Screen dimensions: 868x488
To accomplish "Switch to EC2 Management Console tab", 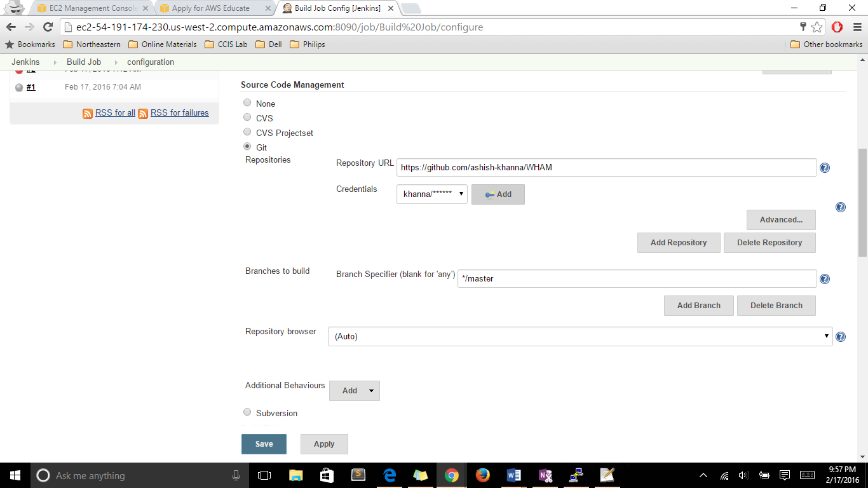I will pos(92,8).
